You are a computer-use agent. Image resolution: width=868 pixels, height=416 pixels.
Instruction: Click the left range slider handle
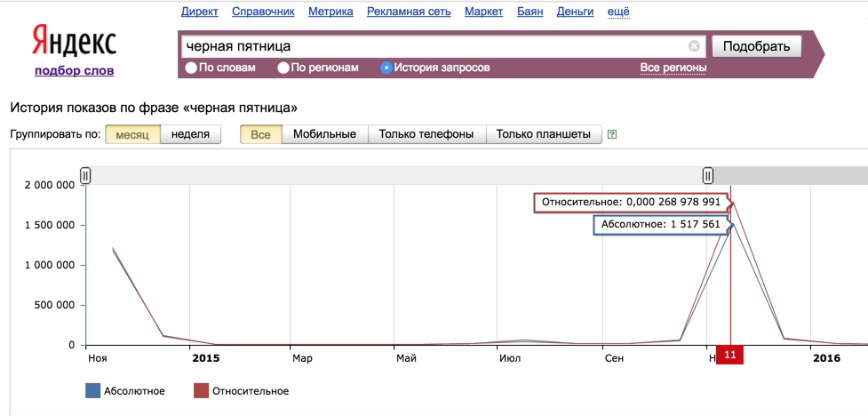pyautogui.click(x=85, y=176)
